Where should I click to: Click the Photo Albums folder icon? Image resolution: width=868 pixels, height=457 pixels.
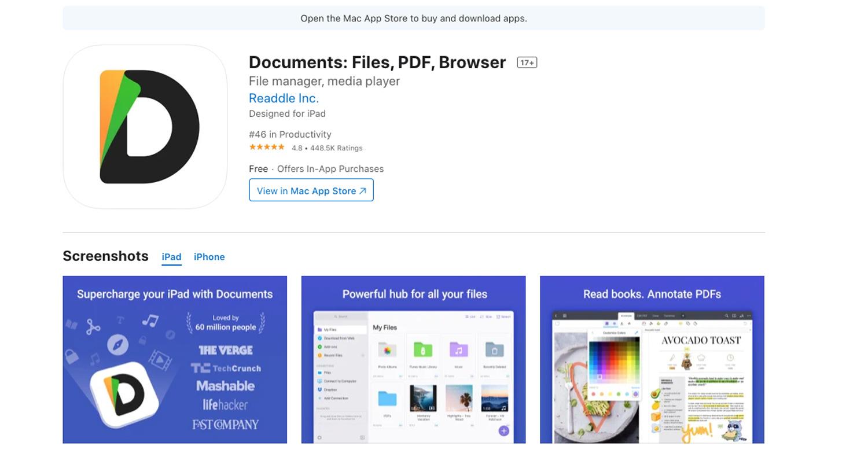click(387, 349)
